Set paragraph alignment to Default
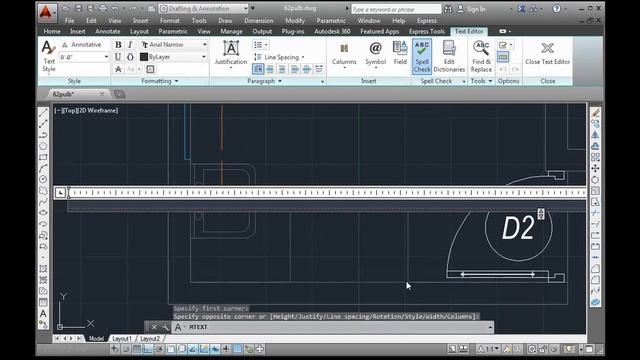Screen dimensions: 640x360 (x=258, y=69)
